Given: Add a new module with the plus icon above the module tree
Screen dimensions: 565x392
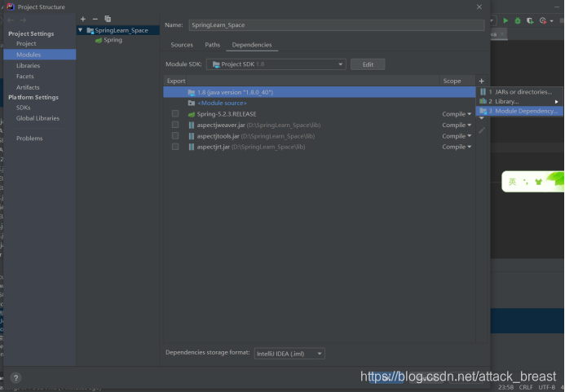Looking at the screenshot, I should (83, 19).
